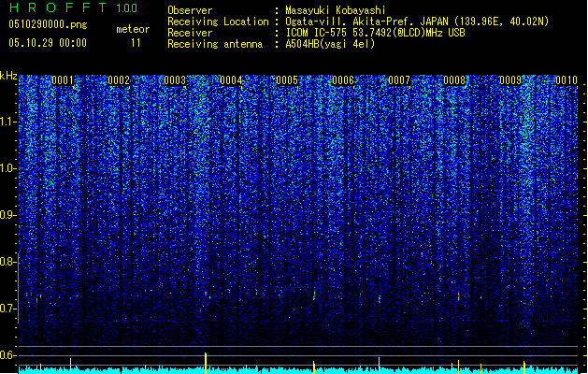Click the Receiving antenna label

[215, 44]
